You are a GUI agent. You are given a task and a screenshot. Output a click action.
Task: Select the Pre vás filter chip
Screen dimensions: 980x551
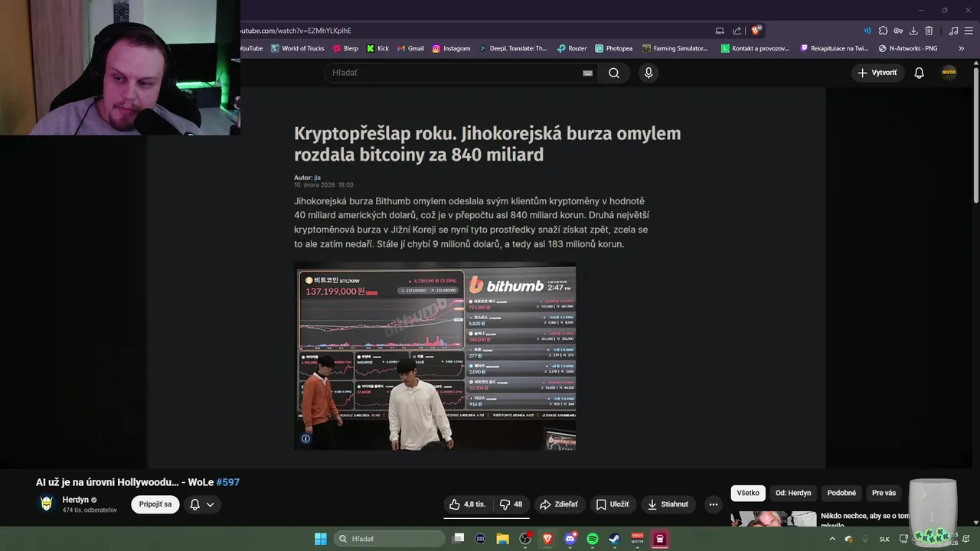884,493
